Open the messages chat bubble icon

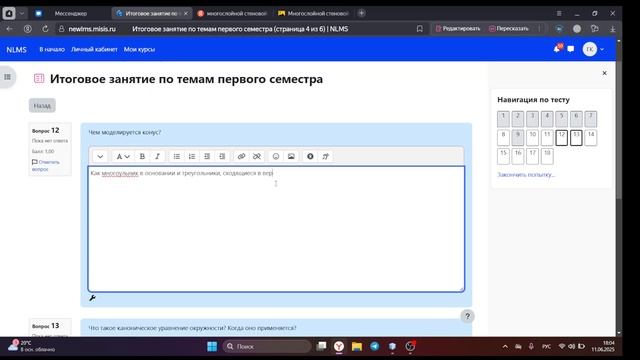click(x=571, y=49)
